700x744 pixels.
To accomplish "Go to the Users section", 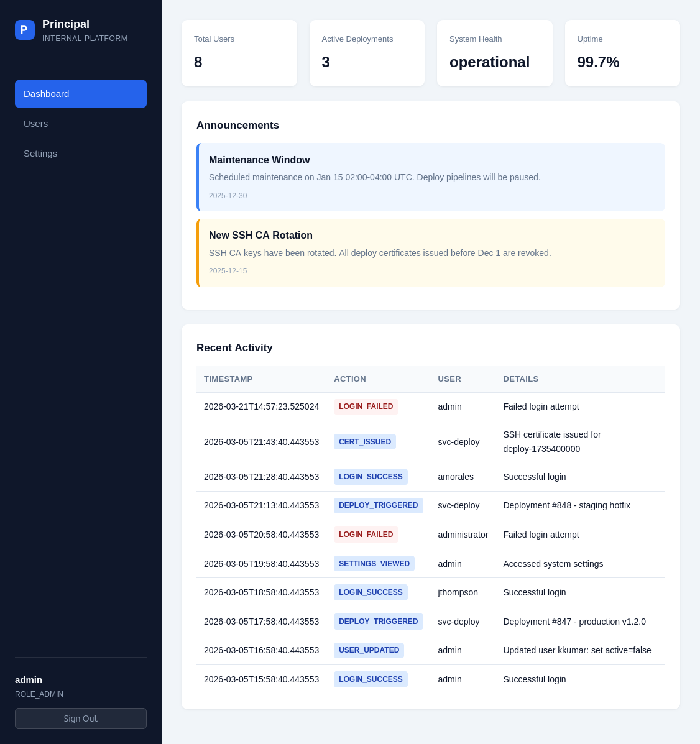I will click(81, 124).
